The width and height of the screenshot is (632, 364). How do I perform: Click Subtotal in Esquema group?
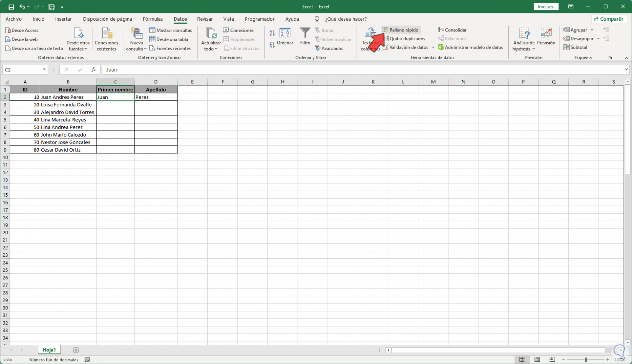point(575,47)
